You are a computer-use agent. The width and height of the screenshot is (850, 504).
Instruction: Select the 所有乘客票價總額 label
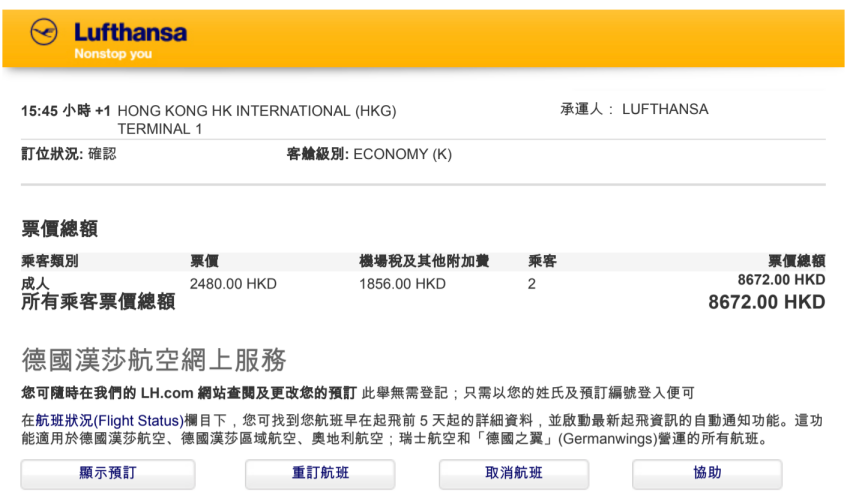[98, 302]
